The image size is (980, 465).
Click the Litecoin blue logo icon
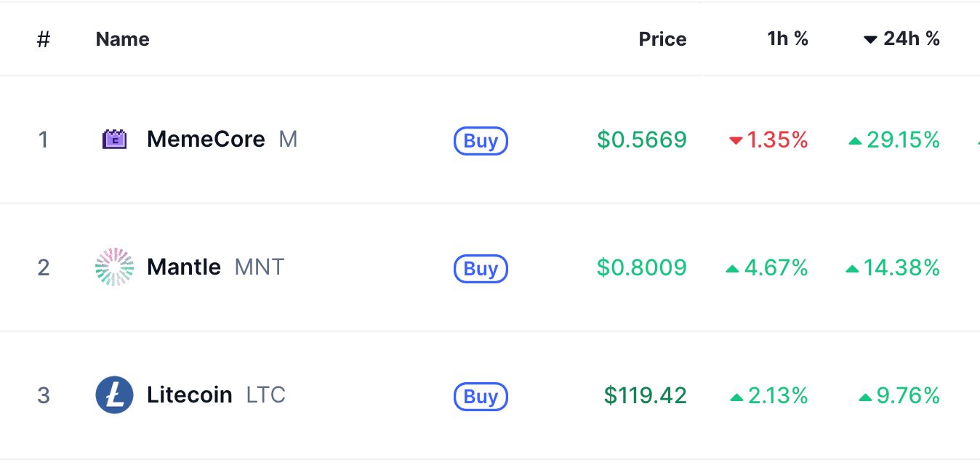[114, 395]
